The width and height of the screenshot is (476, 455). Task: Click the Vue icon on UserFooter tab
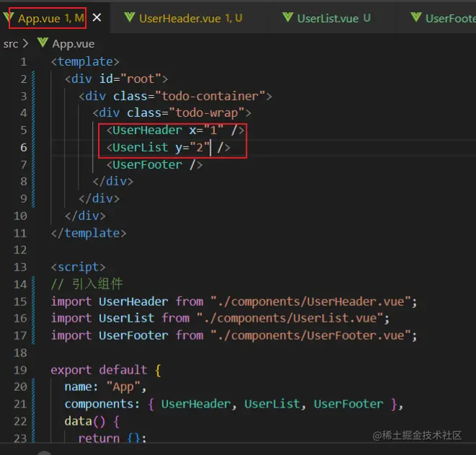point(416,17)
